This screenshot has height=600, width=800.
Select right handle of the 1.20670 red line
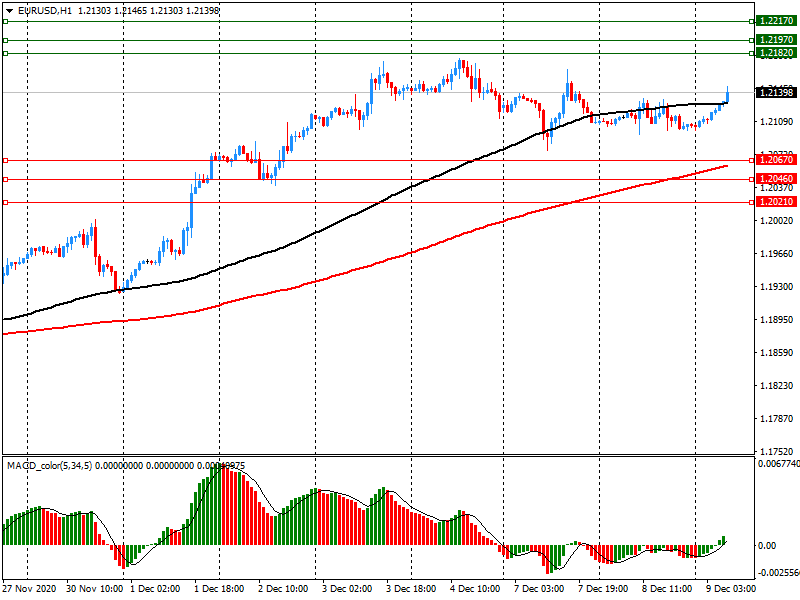[x=752, y=161]
